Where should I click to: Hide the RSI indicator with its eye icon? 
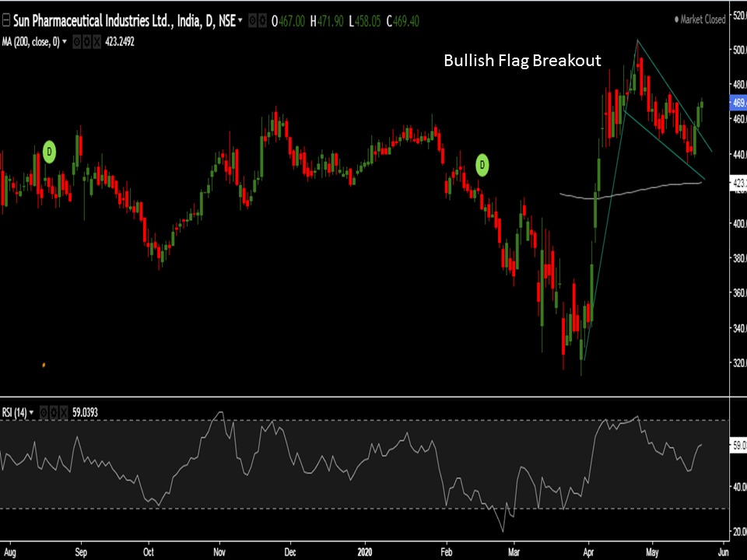coord(44,412)
